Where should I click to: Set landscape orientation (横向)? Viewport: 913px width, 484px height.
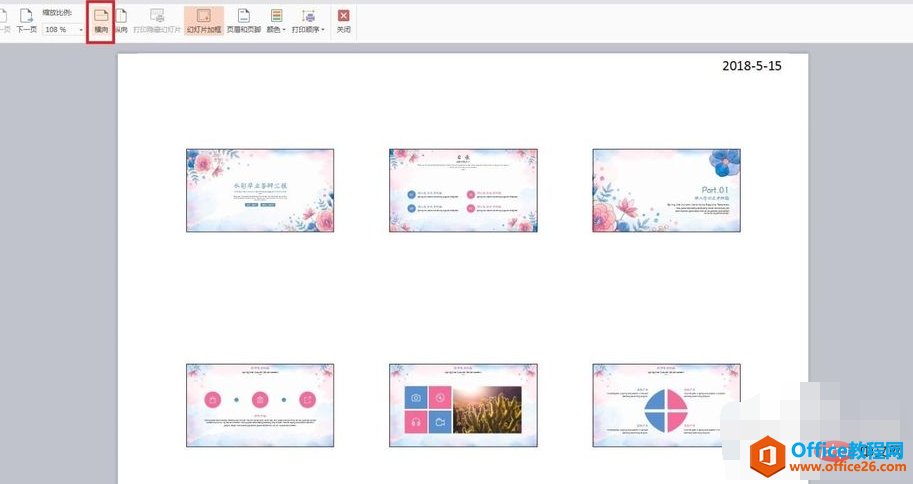tap(101, 21)
